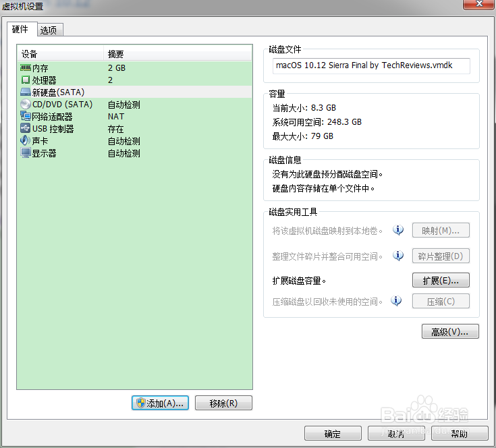This screenshot has width=496, height=448.
Task: Click the 最大大小: 79 GB text
Action: coord(303,136)
